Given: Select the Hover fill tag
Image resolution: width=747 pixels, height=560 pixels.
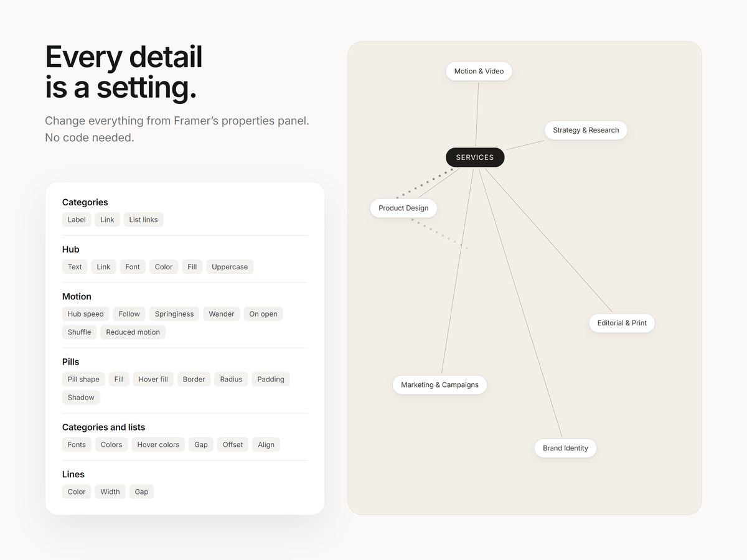Looking at the screenshot, I should coord(153,380).
